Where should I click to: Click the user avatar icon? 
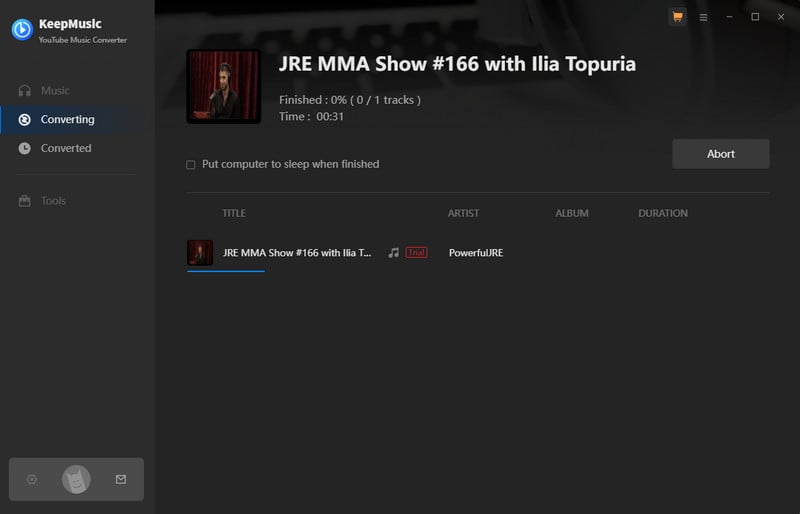[76, 479]
